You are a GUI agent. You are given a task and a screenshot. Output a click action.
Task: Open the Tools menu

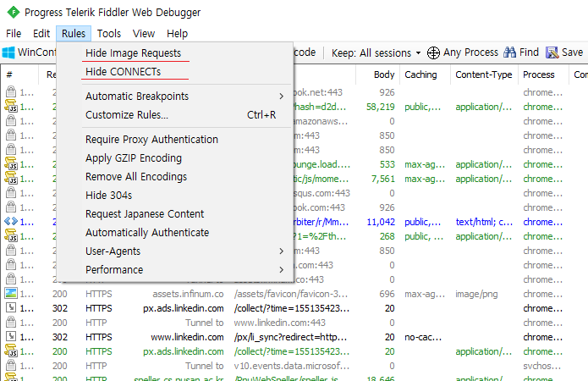[x=109, y=33]
